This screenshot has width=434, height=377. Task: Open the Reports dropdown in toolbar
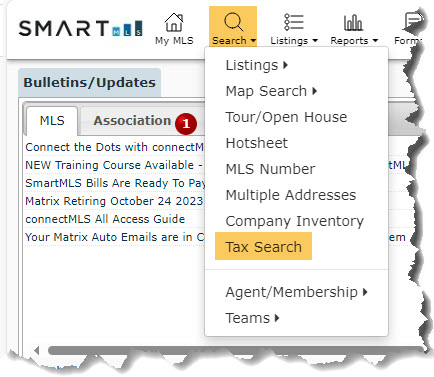click(354, 41)
